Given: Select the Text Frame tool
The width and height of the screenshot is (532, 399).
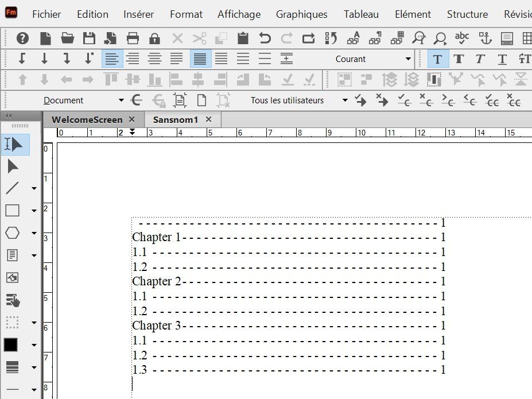Looking at the screenshot, I should (x=13, y=255).
